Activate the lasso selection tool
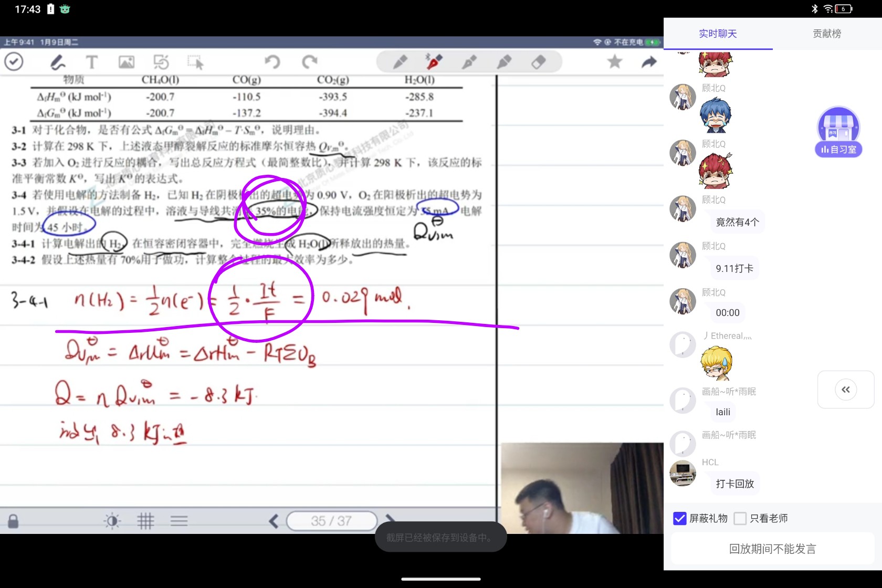 coord(195,62)
